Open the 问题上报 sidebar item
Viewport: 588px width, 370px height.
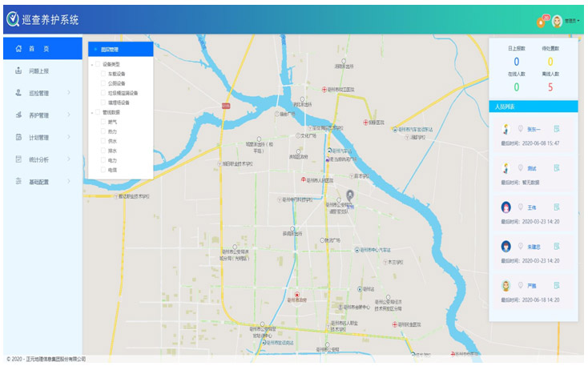coord(38,70)
